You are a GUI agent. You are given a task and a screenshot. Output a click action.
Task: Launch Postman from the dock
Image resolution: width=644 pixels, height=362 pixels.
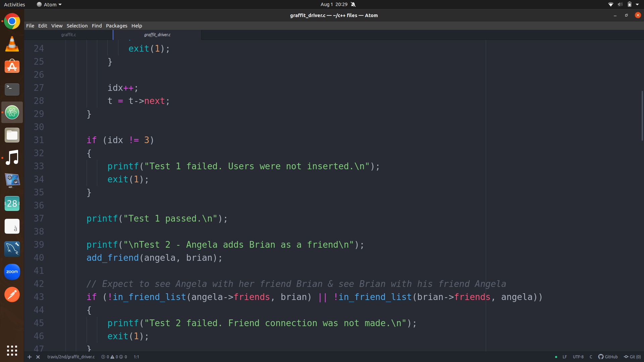[x=12, y=295]
